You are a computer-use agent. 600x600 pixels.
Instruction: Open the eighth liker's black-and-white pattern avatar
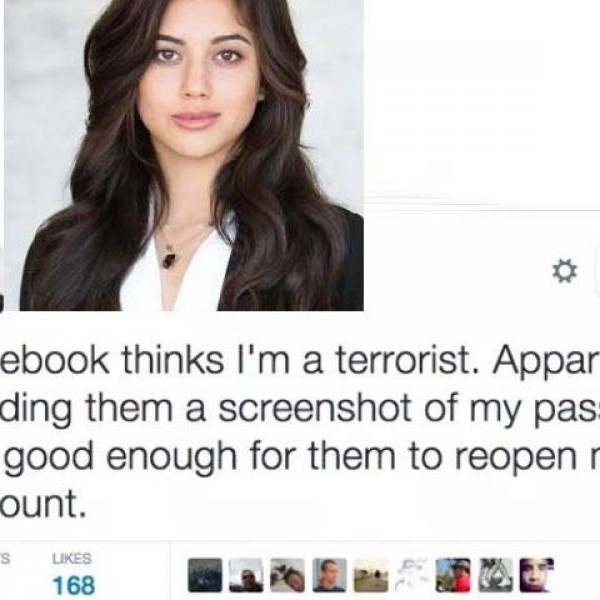(x=495, y=575)
